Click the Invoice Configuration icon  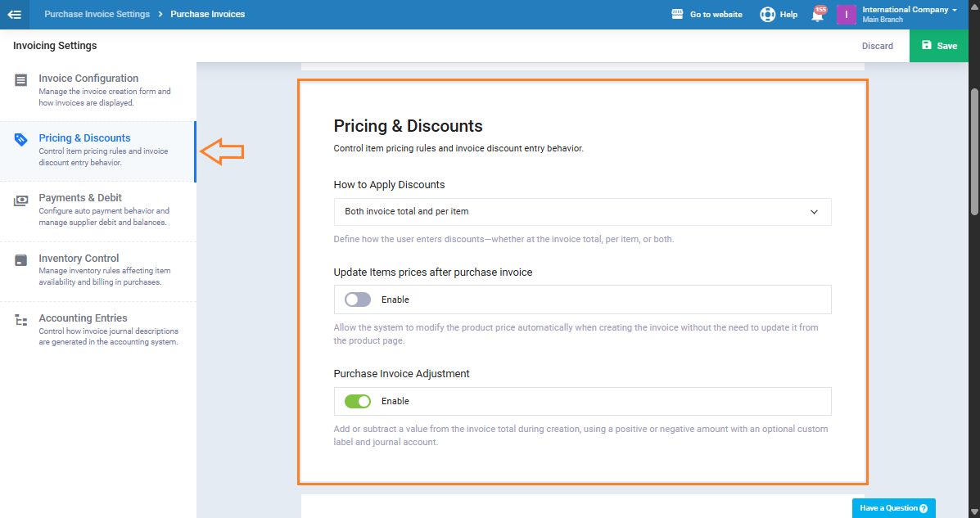tap(21, 80)
